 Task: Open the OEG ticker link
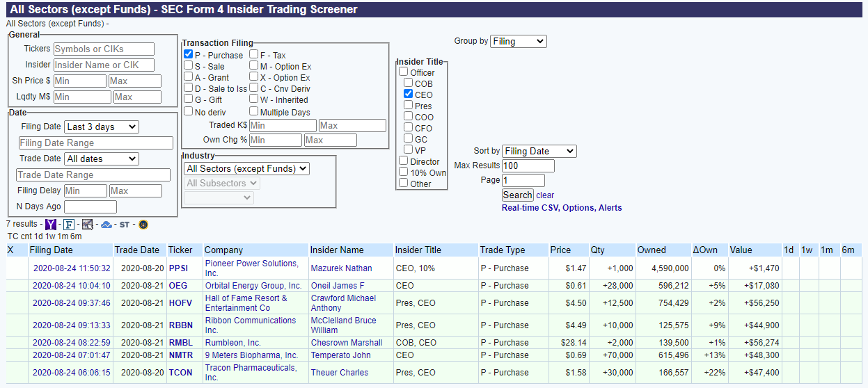coord(177,285)
